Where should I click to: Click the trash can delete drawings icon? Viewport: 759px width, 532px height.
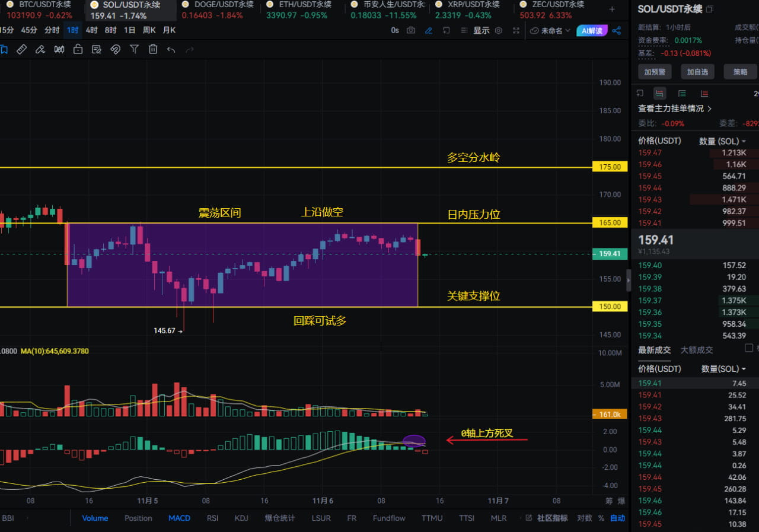click(153, 50)
